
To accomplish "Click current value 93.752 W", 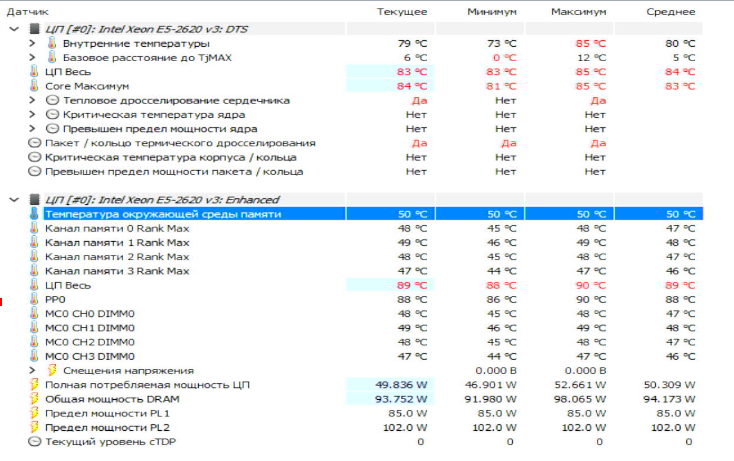I will [x=401, y=399].
